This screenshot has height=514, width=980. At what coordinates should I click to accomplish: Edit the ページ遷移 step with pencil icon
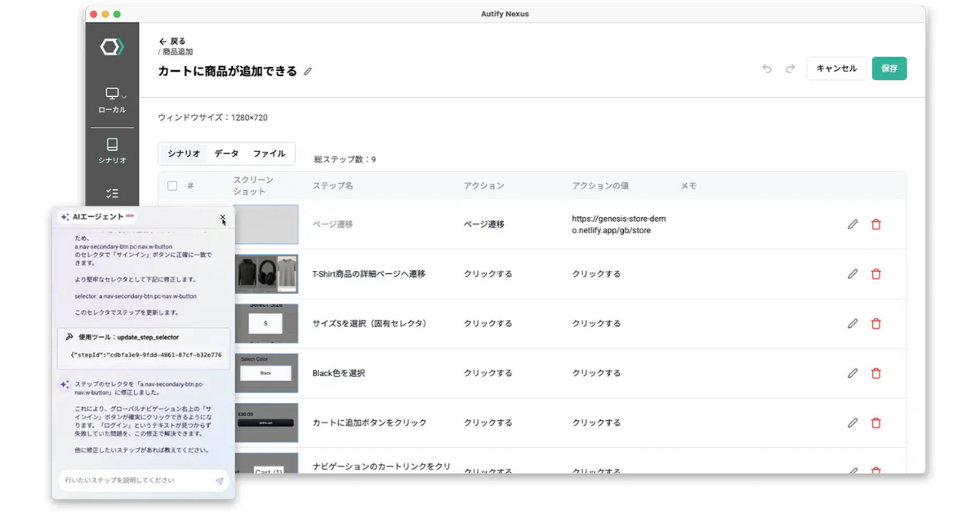[853, 224]
